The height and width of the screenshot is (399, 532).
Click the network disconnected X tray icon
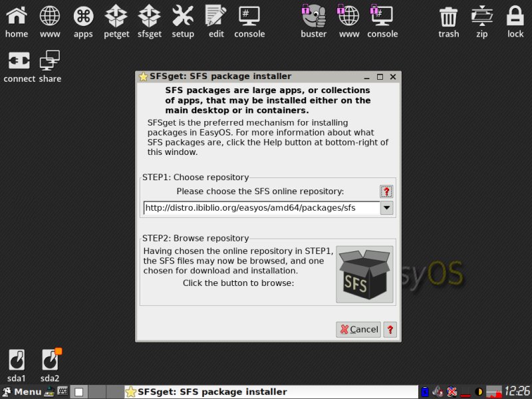tap(452, 392)
